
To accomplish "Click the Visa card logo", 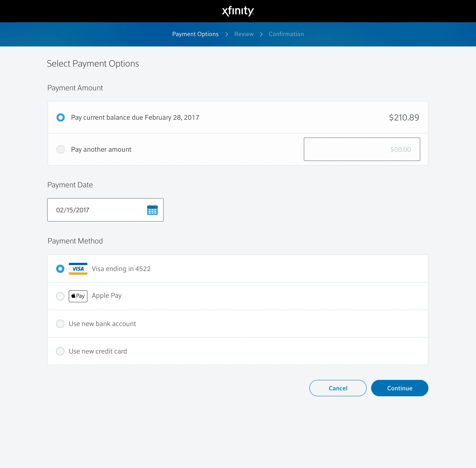I will tap(78, 269).
